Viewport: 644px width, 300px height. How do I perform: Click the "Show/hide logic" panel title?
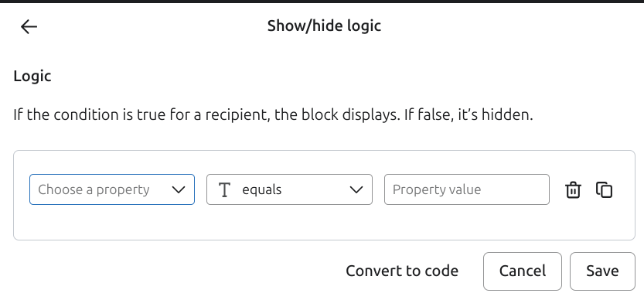pyautogui.click(x=324, y=26)
